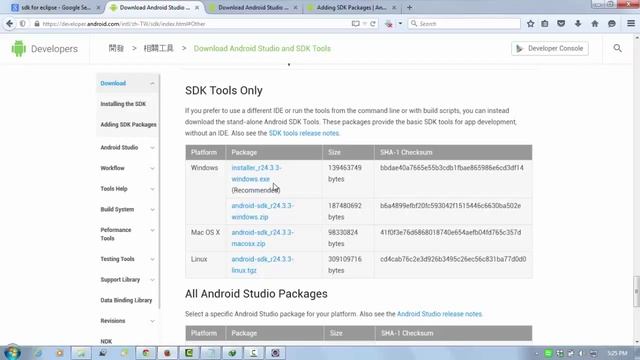Expand the Performance Tools section chevron
This screenshot has height=360, width=640.
(x=152, y=230)
